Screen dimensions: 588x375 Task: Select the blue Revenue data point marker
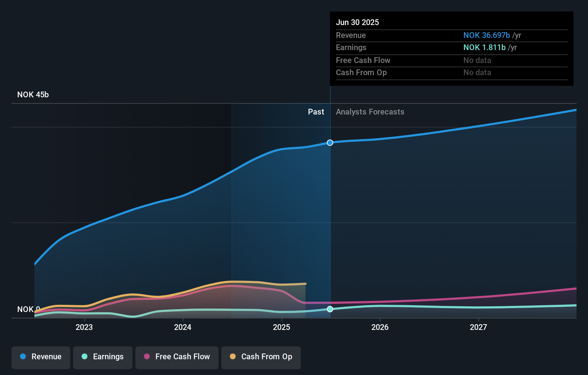(x=330, y=142)
